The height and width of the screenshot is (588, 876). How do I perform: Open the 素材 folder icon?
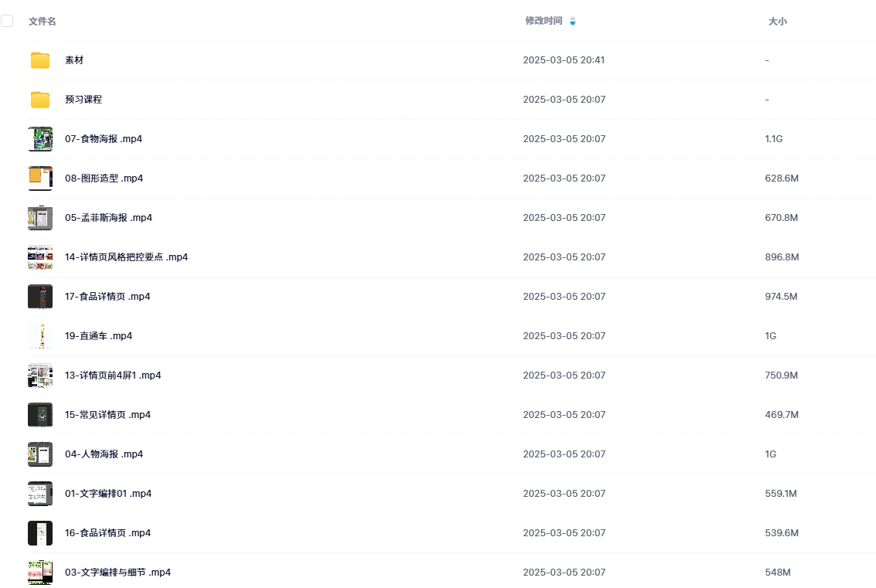pos(40,60)
